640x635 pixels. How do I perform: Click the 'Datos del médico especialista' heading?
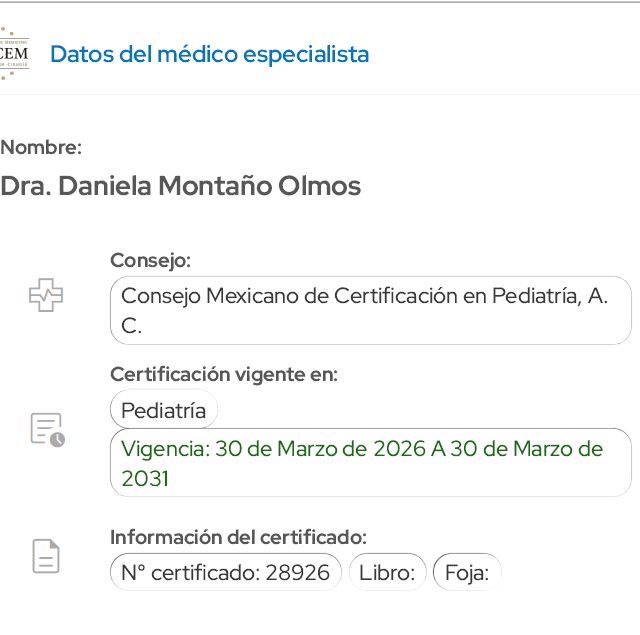[x=209, y=54]
